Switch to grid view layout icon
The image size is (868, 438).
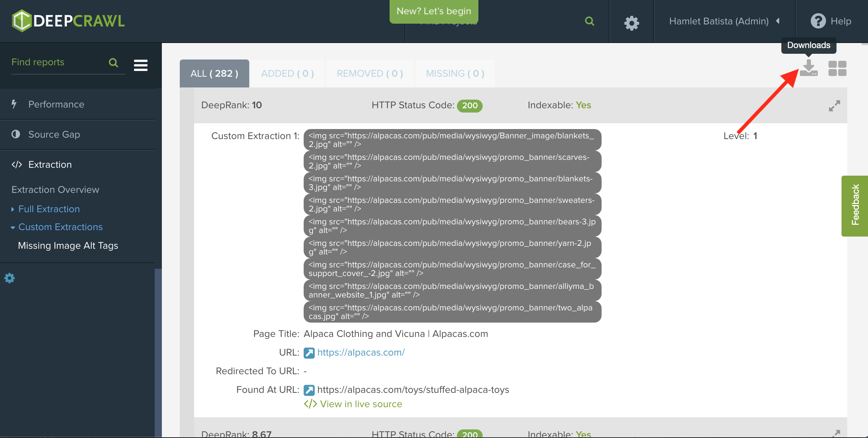837,68
